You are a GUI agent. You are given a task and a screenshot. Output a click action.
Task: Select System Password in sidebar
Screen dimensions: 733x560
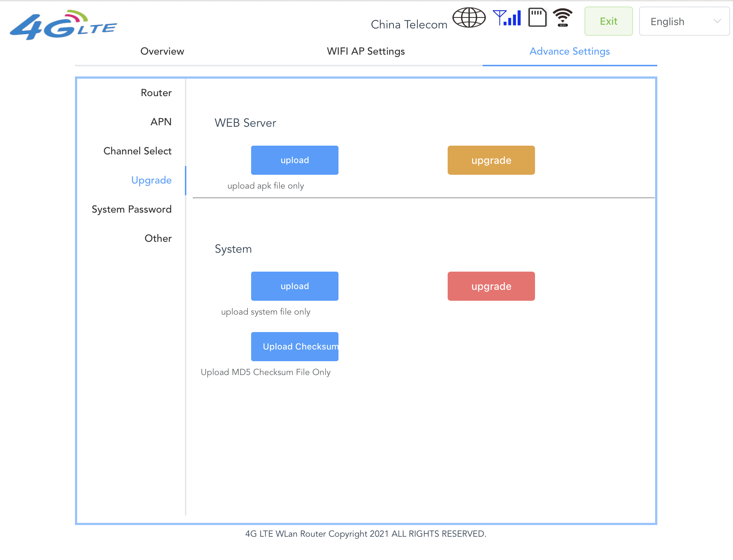pos(131,209)
